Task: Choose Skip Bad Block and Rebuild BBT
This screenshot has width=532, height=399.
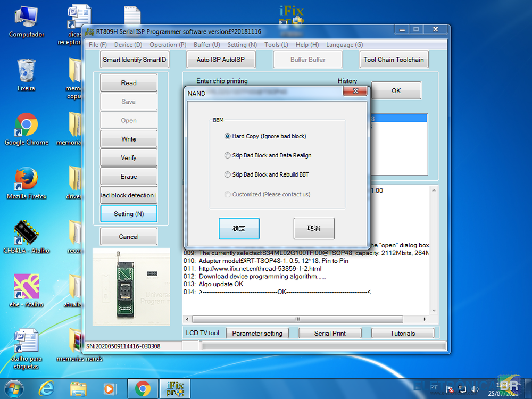Action: 228,174
